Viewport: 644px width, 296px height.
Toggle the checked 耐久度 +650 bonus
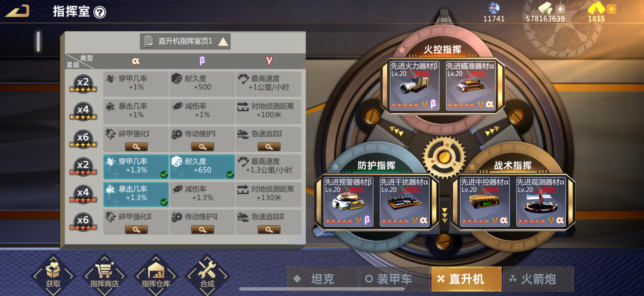point(202,166)
